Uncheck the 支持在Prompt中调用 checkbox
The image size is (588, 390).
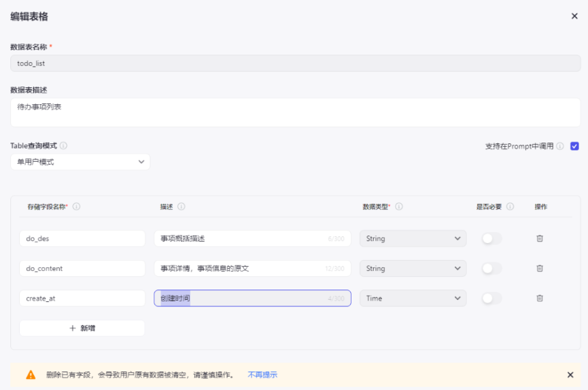575,146
